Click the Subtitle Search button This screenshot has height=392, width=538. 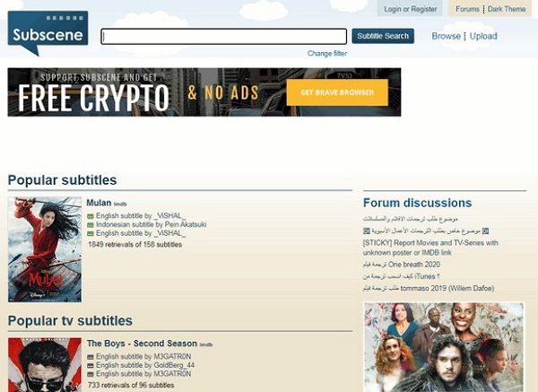383,36
